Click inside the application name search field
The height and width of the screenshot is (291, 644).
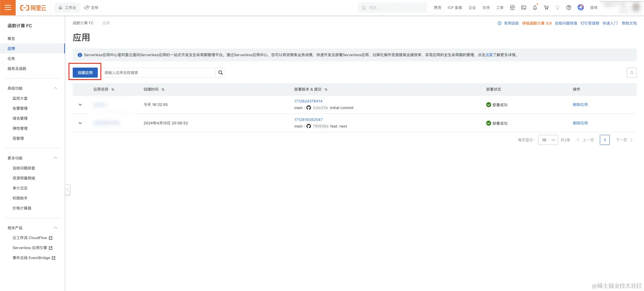157,72
